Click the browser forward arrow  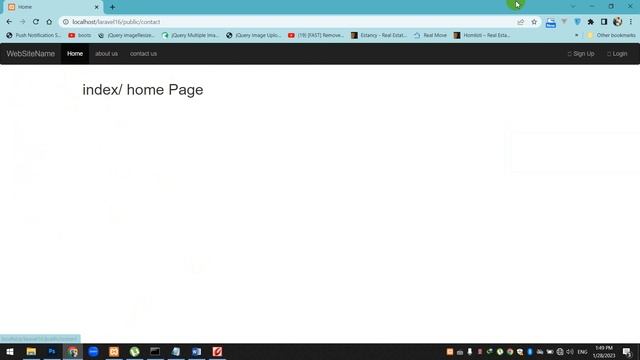point(22,22)
